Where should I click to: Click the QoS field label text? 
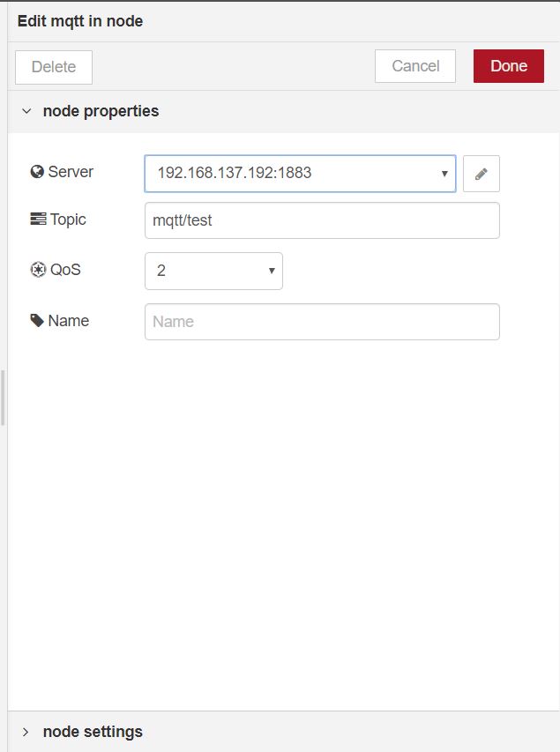pyautogui.click(x=64, y=270)
